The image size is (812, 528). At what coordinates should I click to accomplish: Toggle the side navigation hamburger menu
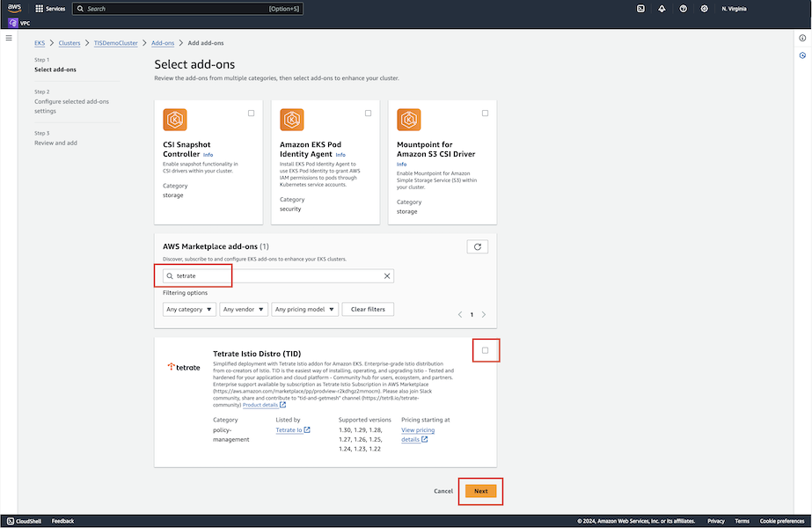tap(9, 38)
